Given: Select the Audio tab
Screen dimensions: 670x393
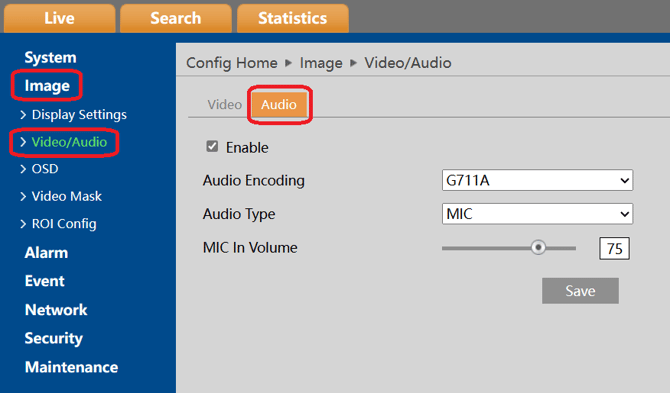Looking at the screenshot, I should pyautogui.click(x=279, y=105).
